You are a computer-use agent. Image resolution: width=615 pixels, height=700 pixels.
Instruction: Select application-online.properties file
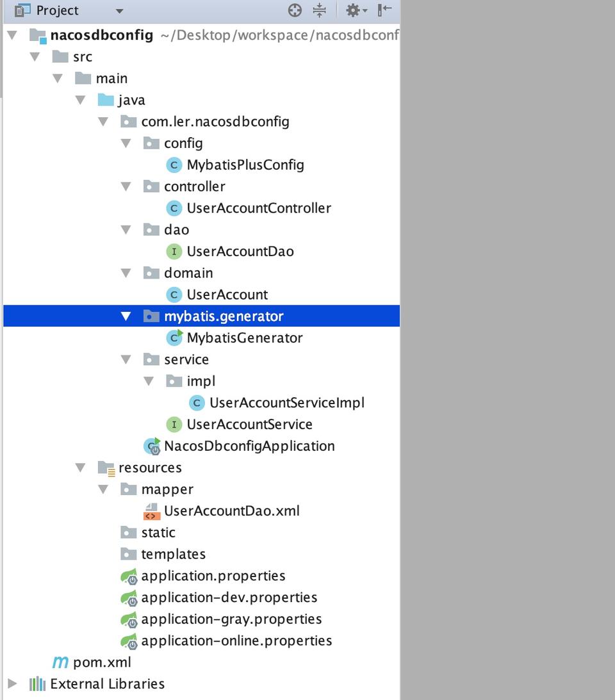236,640
